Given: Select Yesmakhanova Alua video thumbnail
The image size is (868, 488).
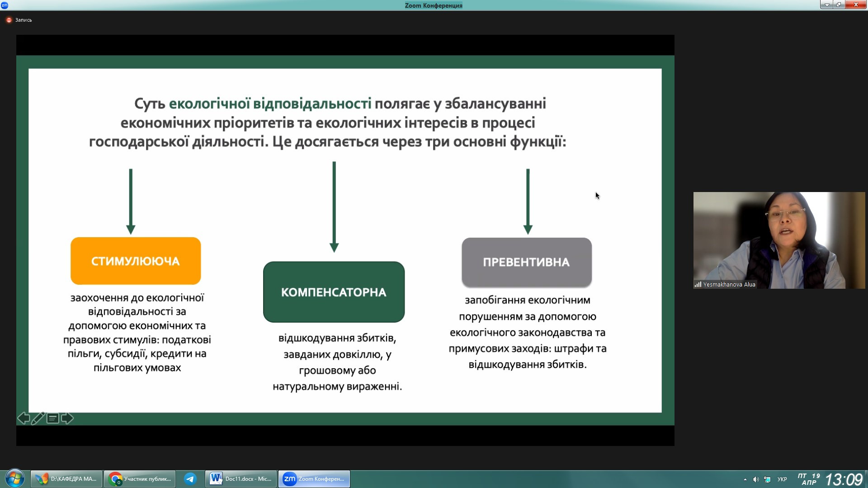Looking at the screenshot, I should pos(779,240).
